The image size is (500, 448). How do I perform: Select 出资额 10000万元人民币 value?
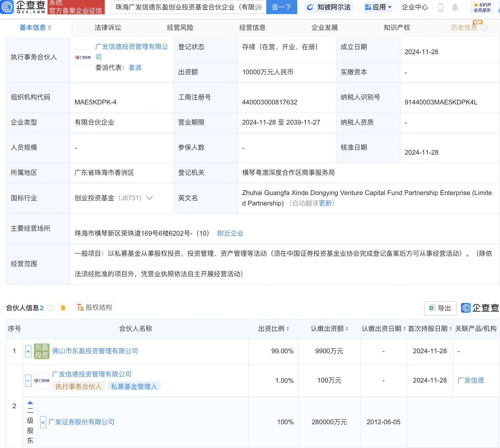pos(268,72)
